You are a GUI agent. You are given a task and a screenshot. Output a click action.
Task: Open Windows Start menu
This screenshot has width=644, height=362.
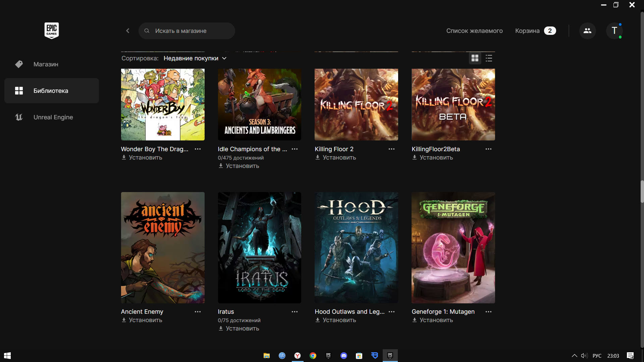pos(7,356)
